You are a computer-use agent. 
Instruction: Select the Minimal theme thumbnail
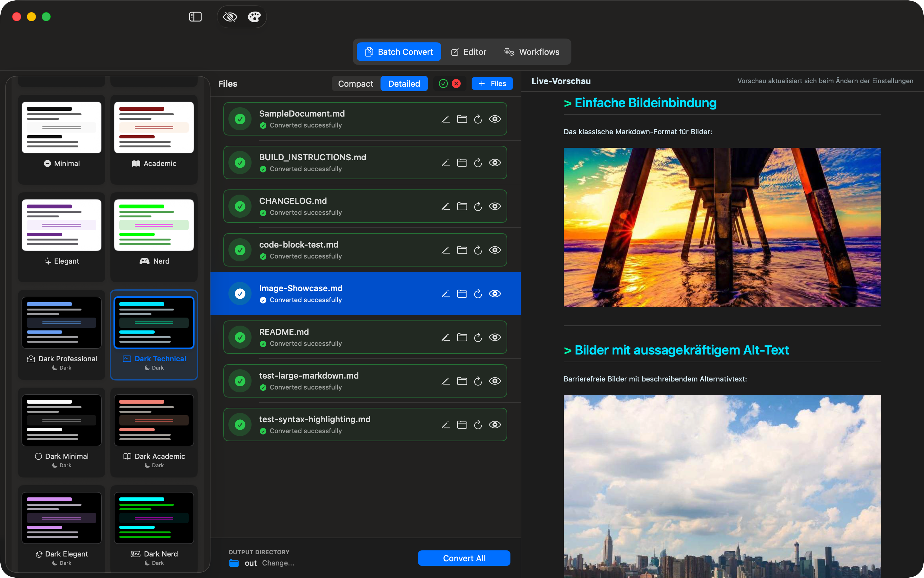(62, 128)
